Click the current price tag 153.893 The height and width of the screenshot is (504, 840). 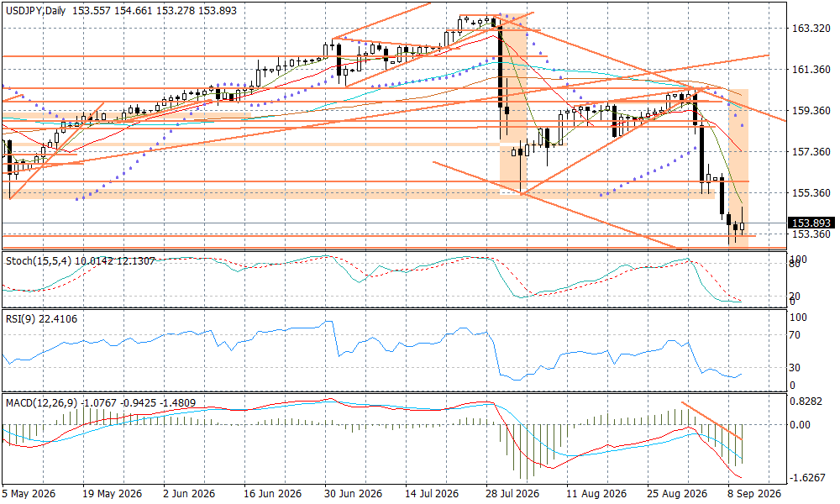[811, 223]
